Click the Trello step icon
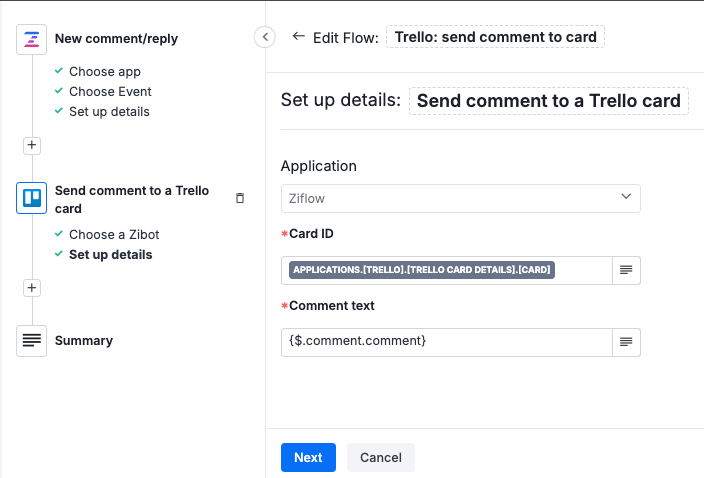Image resolution: width=704 pixels, height=478 pixels. (x=31, y=198)
